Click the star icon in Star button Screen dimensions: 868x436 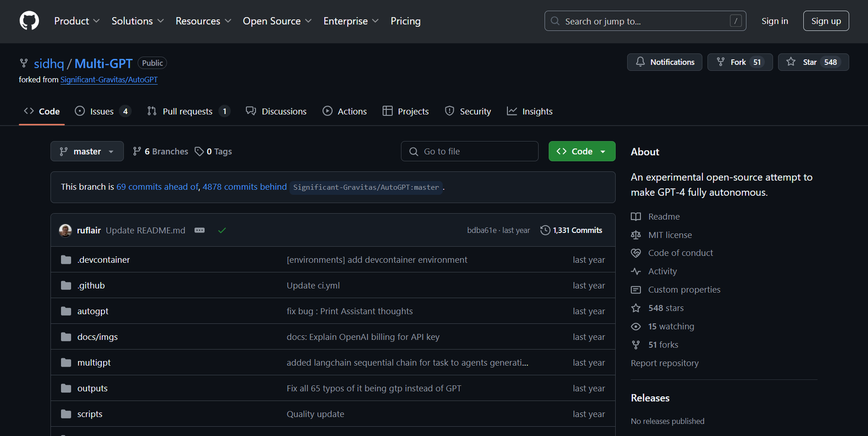pos(791,62)
